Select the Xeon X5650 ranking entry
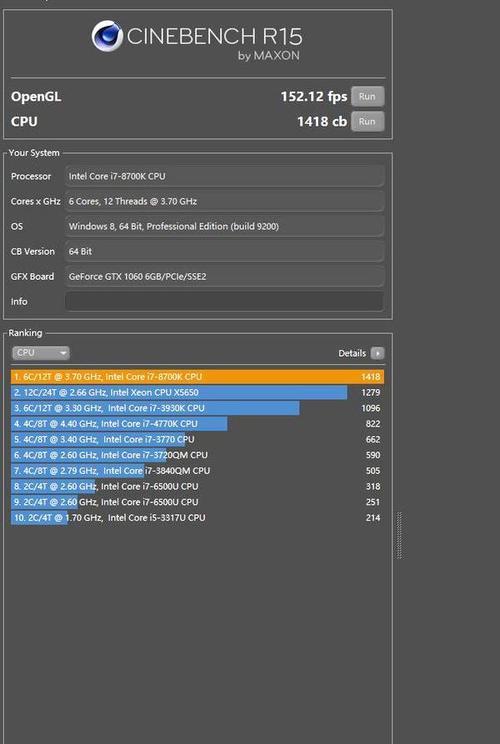The image size is (500, 744). pyautogui.click(x=197, y=392)
